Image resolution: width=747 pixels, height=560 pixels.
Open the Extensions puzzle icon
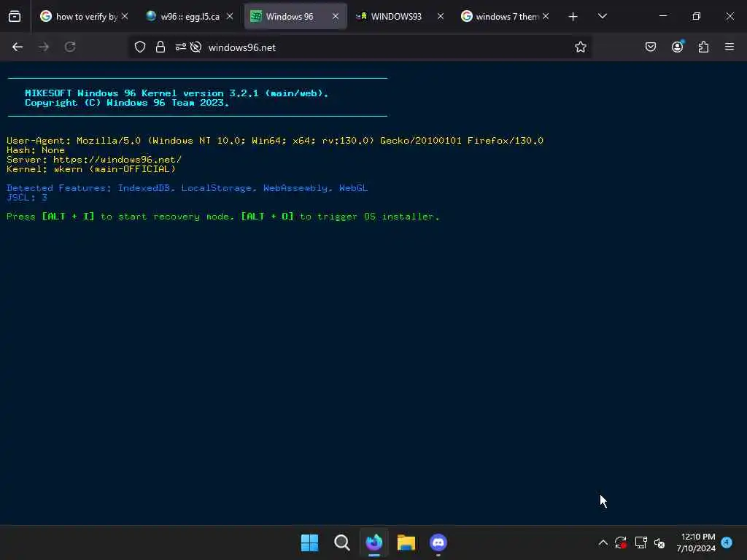click(704, 47)
